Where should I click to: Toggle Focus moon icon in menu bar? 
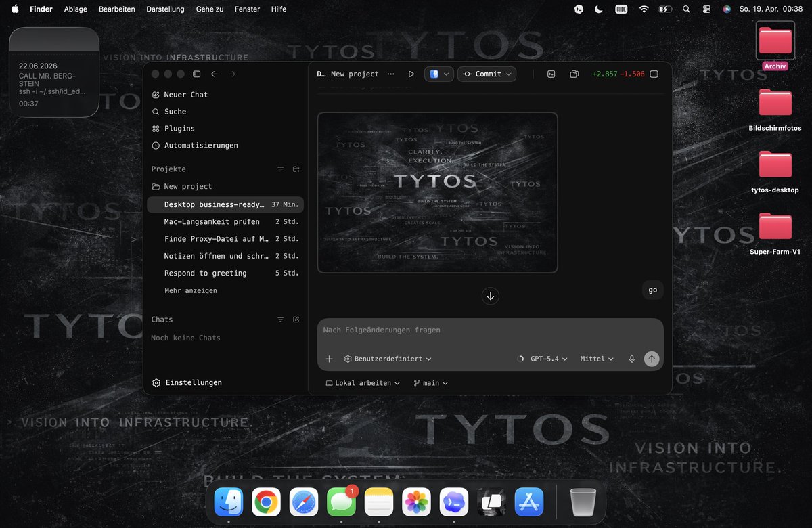pyautogui.click(x=599, y=9)
